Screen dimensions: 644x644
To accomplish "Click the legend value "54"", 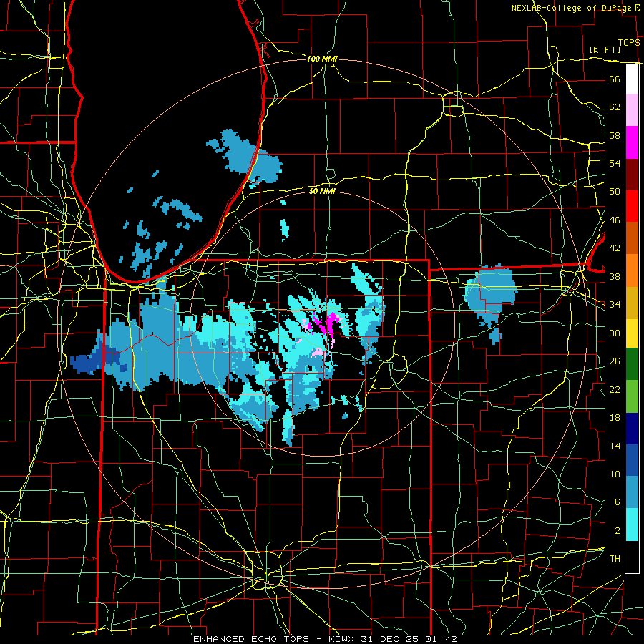I will (x=615, y=163).
